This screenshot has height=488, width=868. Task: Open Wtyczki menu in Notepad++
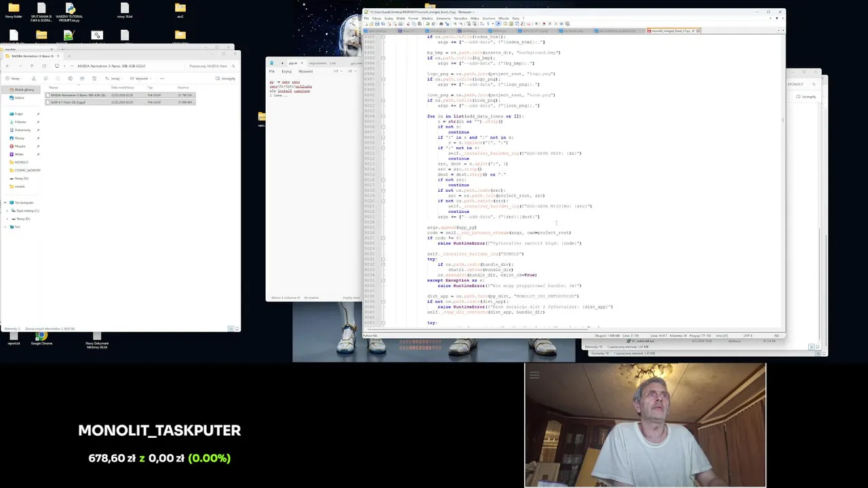pyautogui.click(x=503, y=18)
